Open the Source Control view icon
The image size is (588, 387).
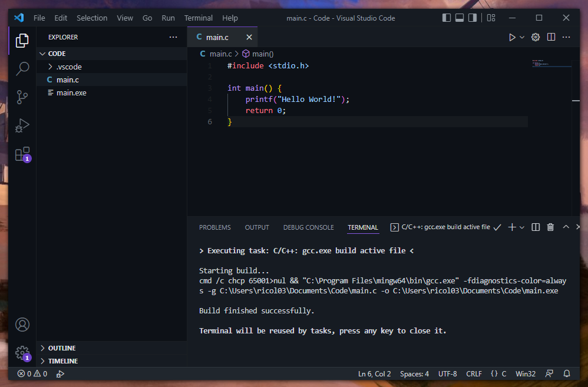pos(22,97)
